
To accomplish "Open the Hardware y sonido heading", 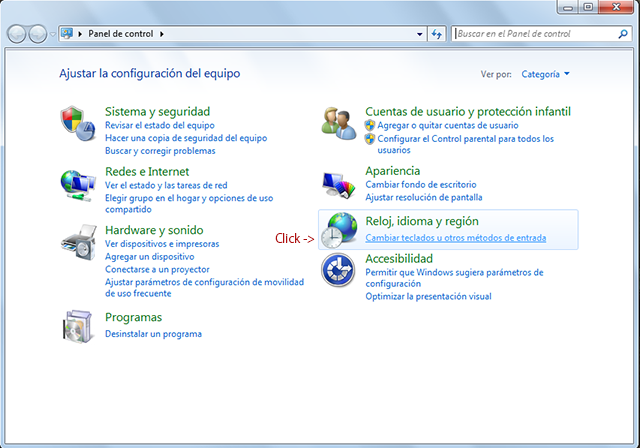I will [154, 230].
